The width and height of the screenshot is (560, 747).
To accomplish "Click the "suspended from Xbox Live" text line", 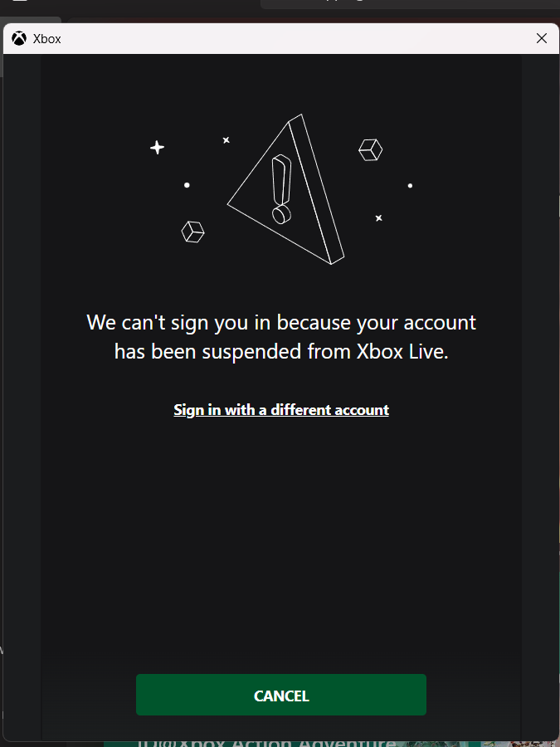I will [x=281, y=352].
